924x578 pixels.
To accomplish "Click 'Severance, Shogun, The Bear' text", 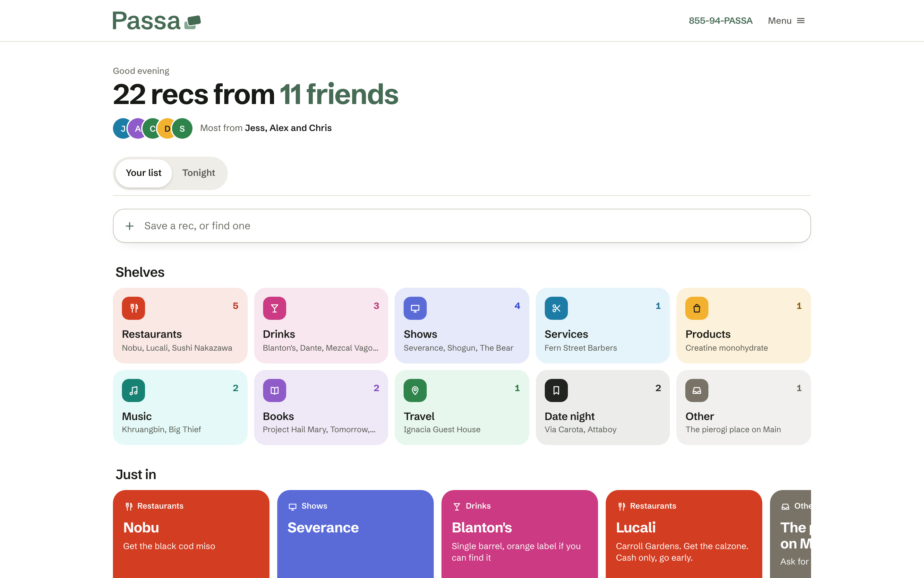I will tap(458, 348).
